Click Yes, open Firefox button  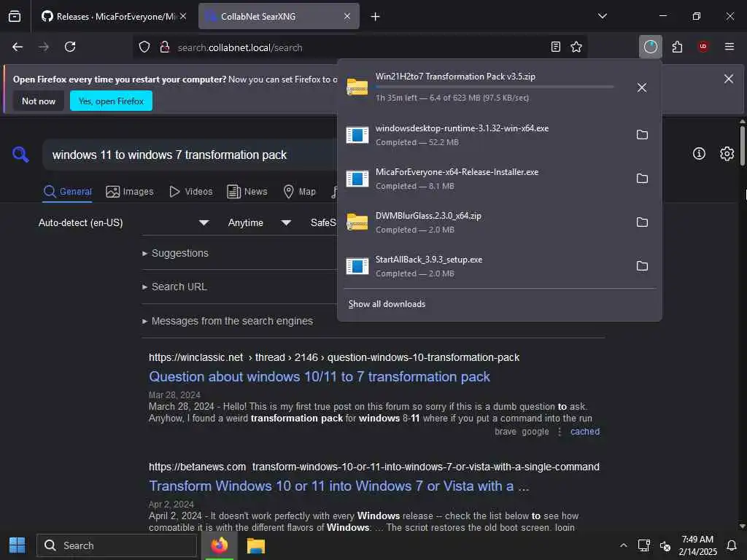tap(111, 101)
